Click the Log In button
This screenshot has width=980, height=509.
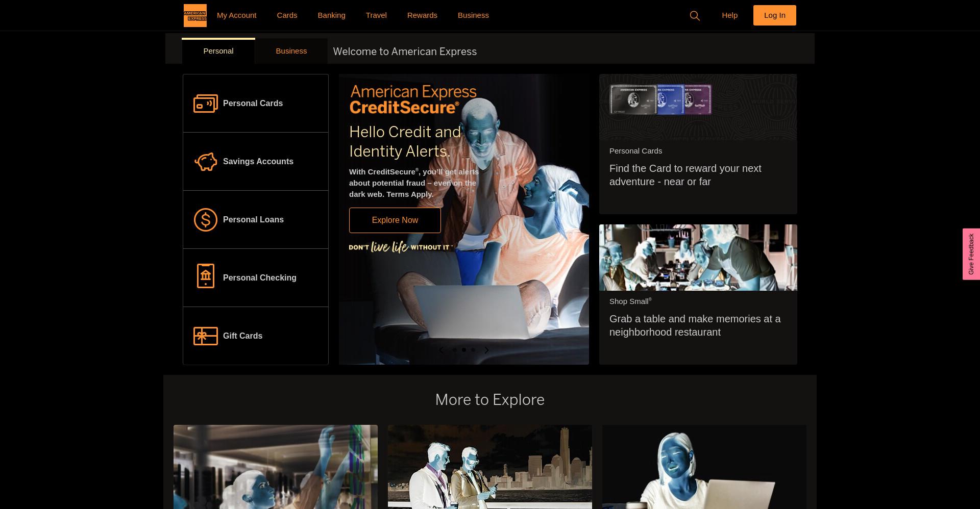pyautogui.click(x=774, y=15)
